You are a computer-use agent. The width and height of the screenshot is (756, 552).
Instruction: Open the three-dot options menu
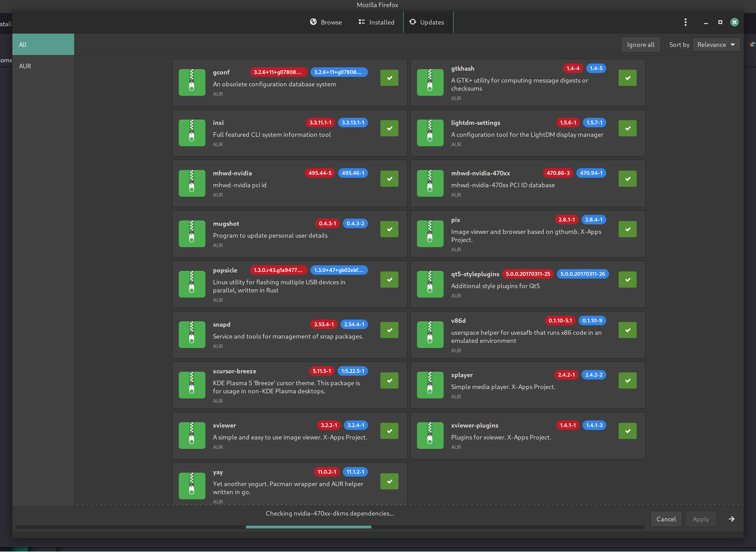(x=685, y=22)
